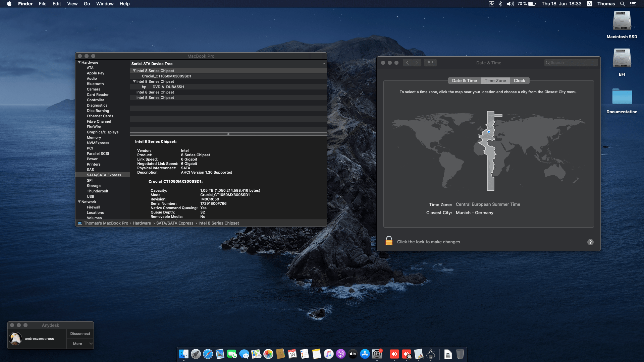The width and height of the screenshot is (644, 362).
Task: Open the Mail stamp icon in dock
Action: pos(220,354)
